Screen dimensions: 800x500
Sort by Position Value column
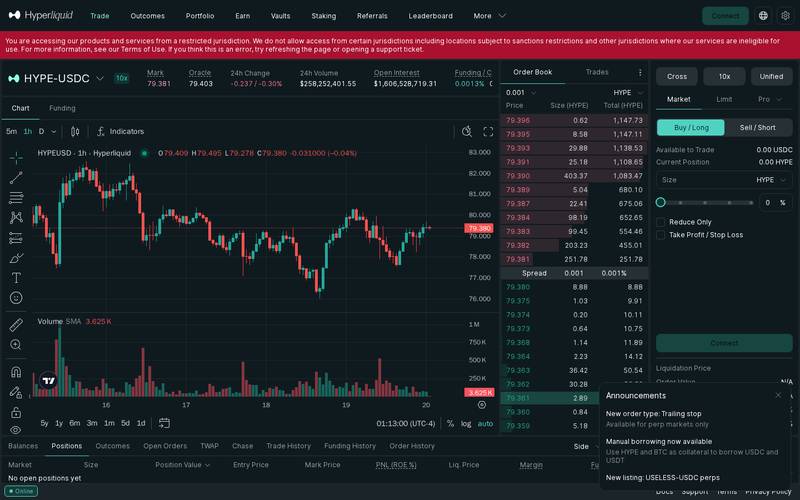pyautogui.click(x=183, y=465)
